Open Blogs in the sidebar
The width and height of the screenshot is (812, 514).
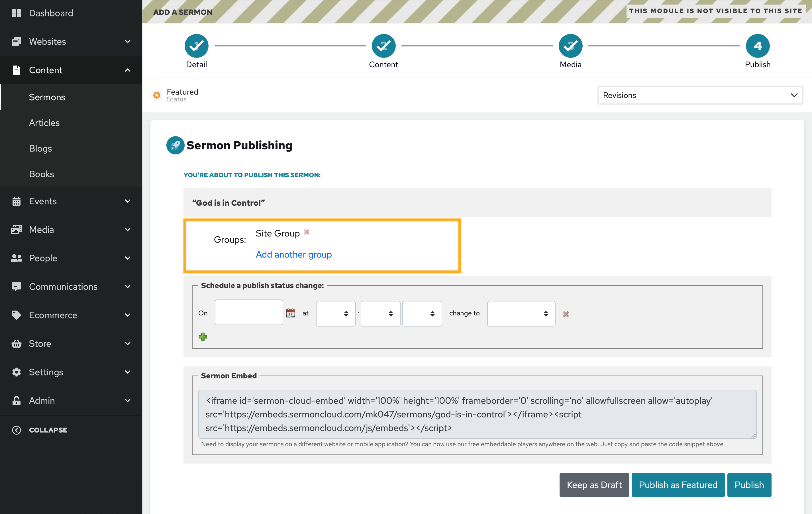click(x=40, y=148)
